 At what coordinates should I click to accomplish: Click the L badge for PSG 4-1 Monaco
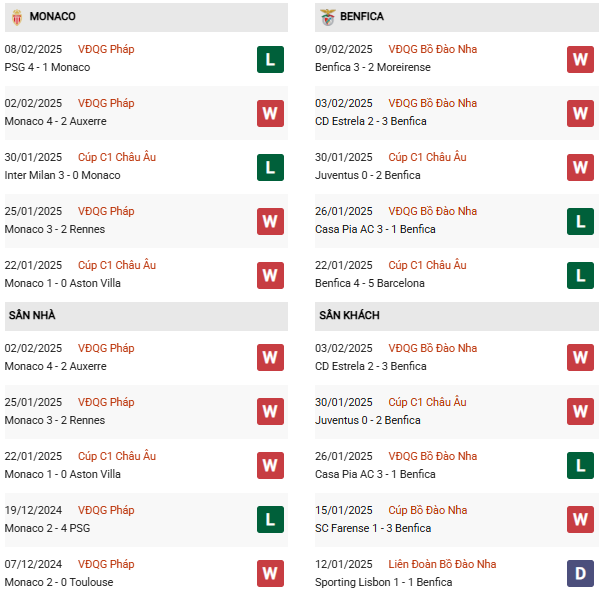[x=270, y=59]
